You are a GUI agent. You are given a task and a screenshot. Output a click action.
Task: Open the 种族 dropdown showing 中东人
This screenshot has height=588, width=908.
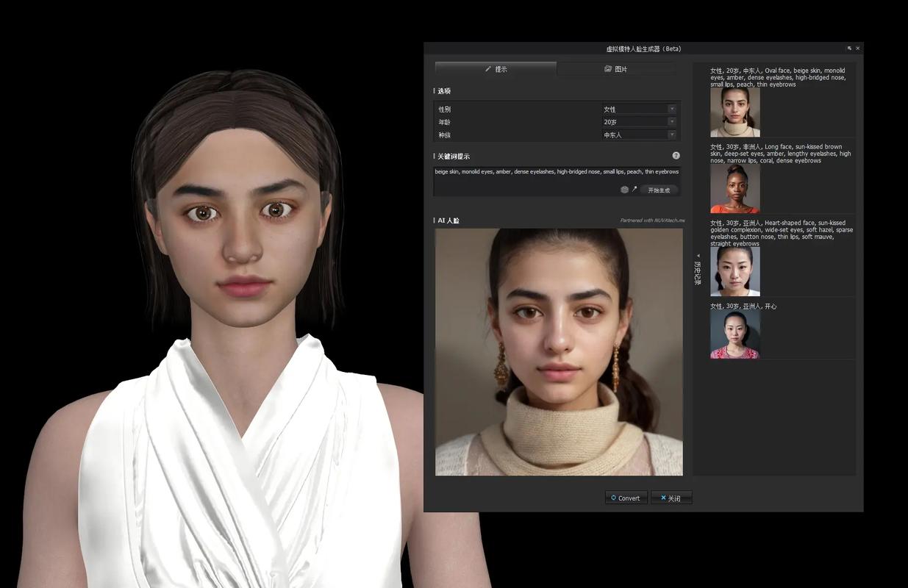coord(638,135)
